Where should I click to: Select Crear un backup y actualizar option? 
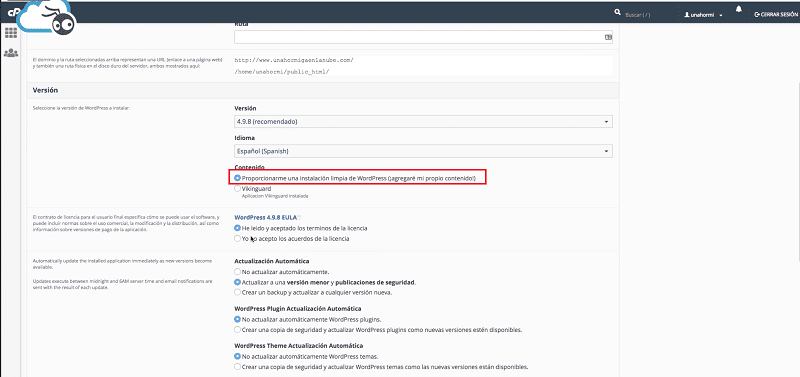click(238, 292)
